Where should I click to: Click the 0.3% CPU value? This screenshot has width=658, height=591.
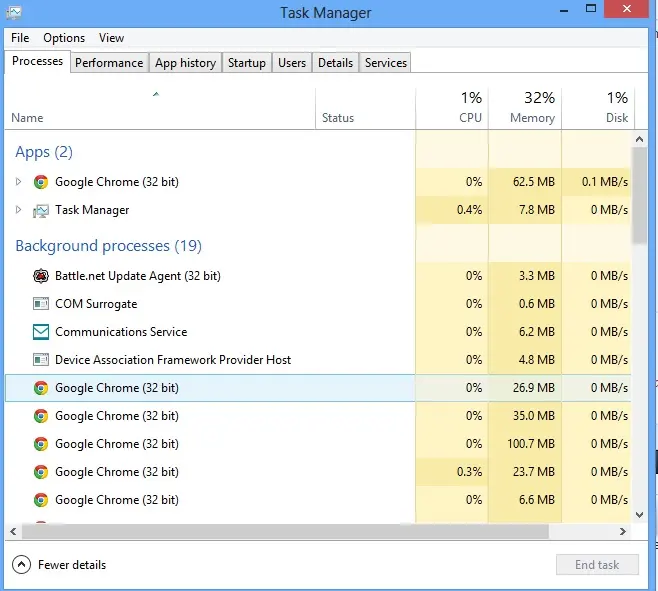click(x=469, y=472)
